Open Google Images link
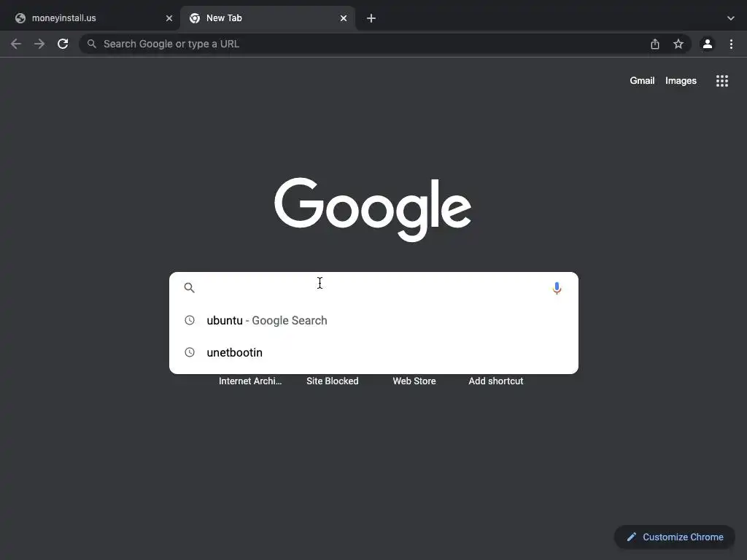The image size is (747, 560). 681,81
